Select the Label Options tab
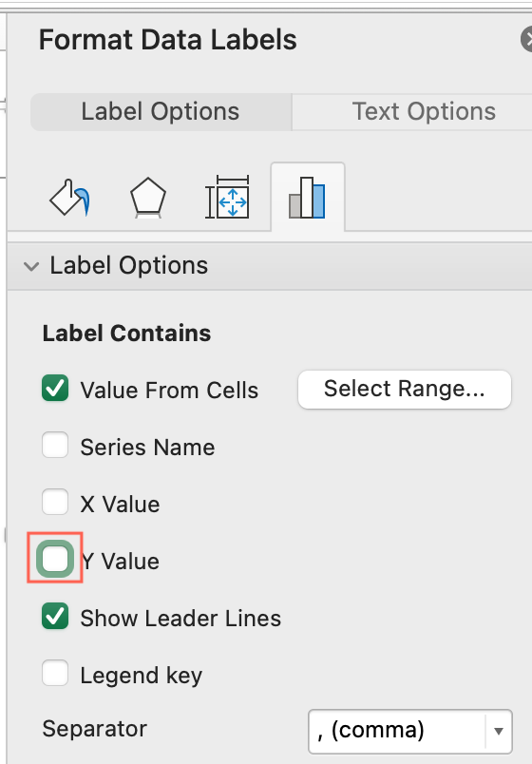 161,111
